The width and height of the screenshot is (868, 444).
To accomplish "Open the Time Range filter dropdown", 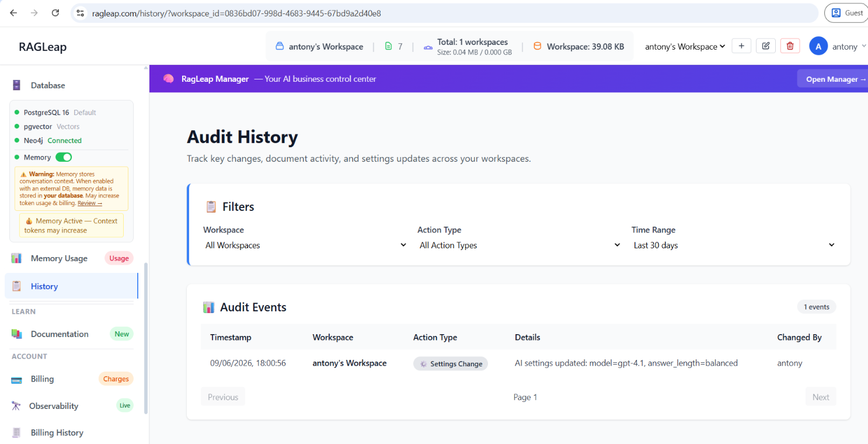I will pos(734,245).
